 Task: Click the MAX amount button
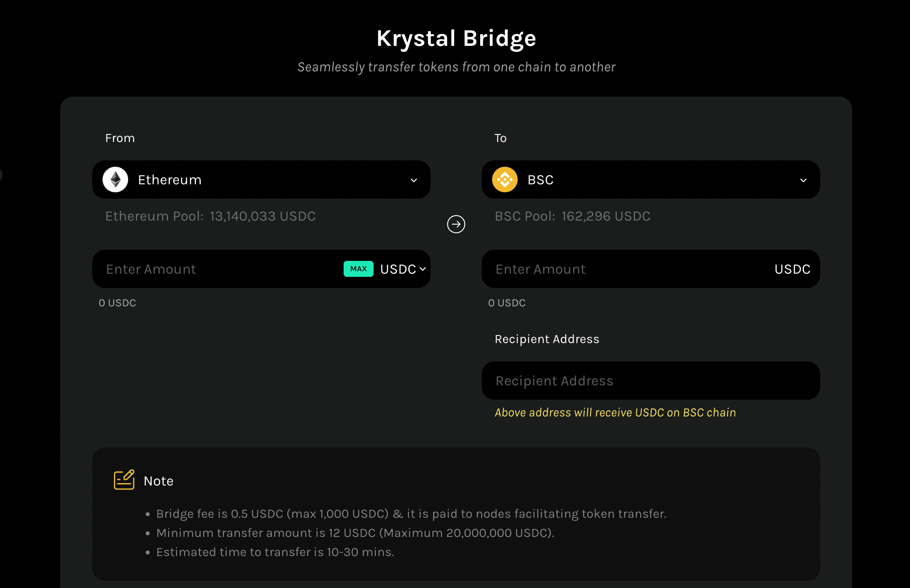pos(358,269)
